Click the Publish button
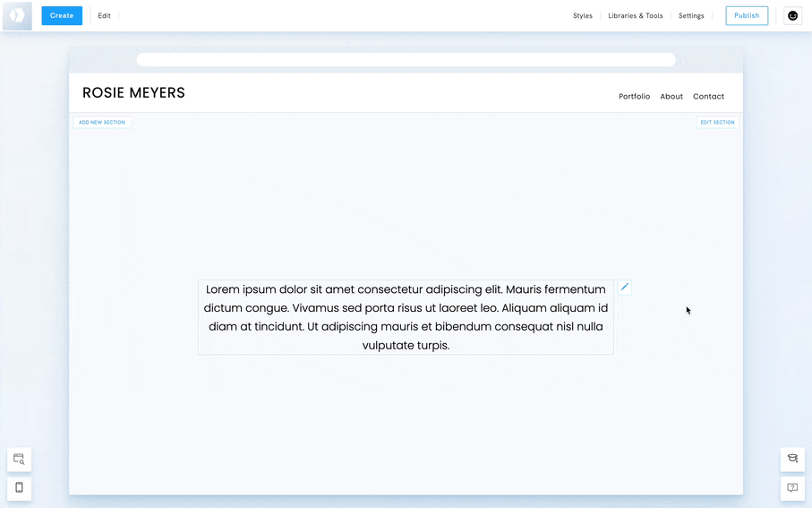812x508 pixels. click(747, 15)
